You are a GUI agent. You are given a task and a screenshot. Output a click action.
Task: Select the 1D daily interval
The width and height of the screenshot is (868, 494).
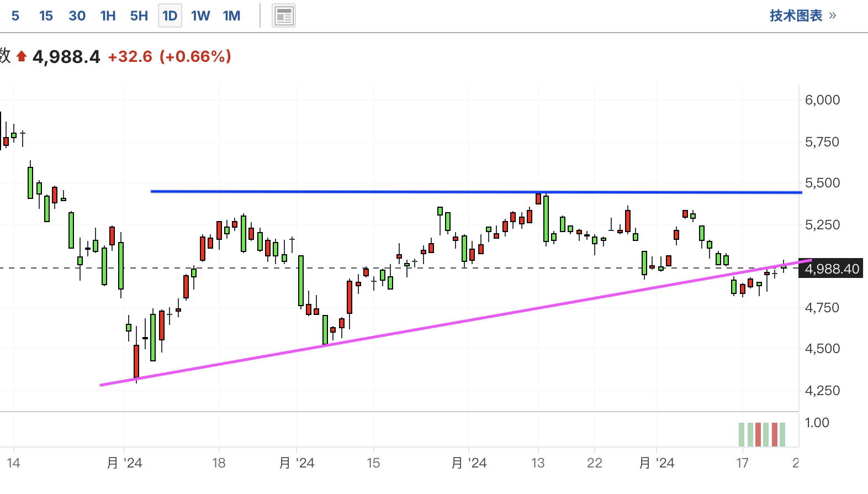170,16
